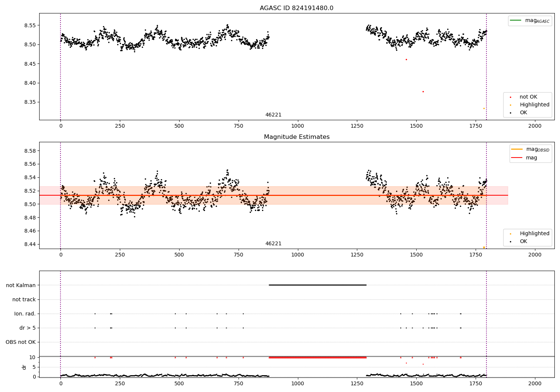Click 'Highlighted' in the top plot legend
The image size is (560, 392).
coord(535,105)
